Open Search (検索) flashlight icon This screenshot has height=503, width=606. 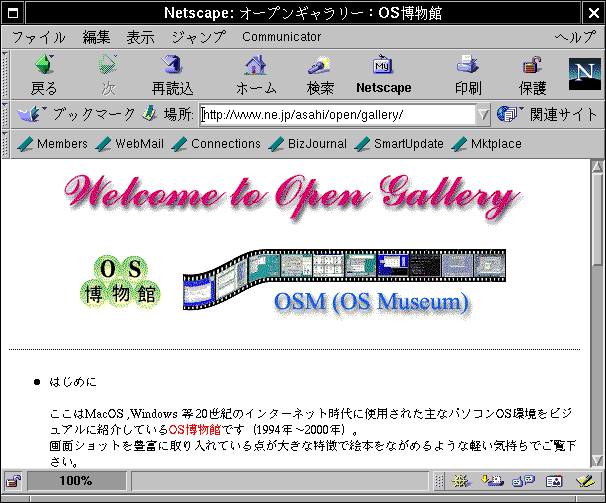click(319, 65)
